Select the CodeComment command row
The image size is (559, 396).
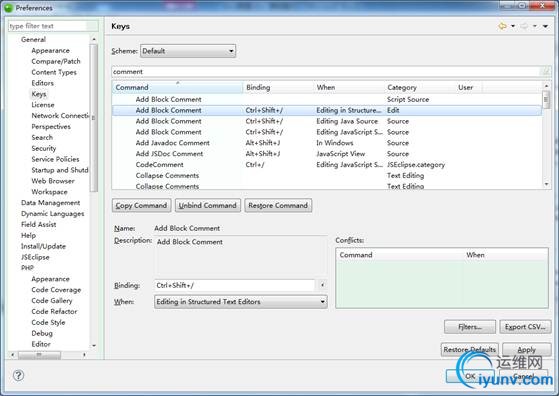[x=327, y=165]
